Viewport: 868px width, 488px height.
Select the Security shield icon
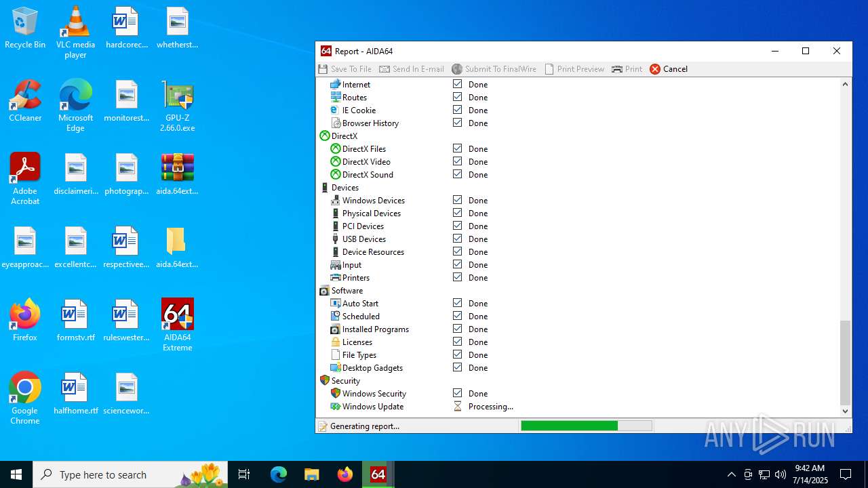coord(324,381)
